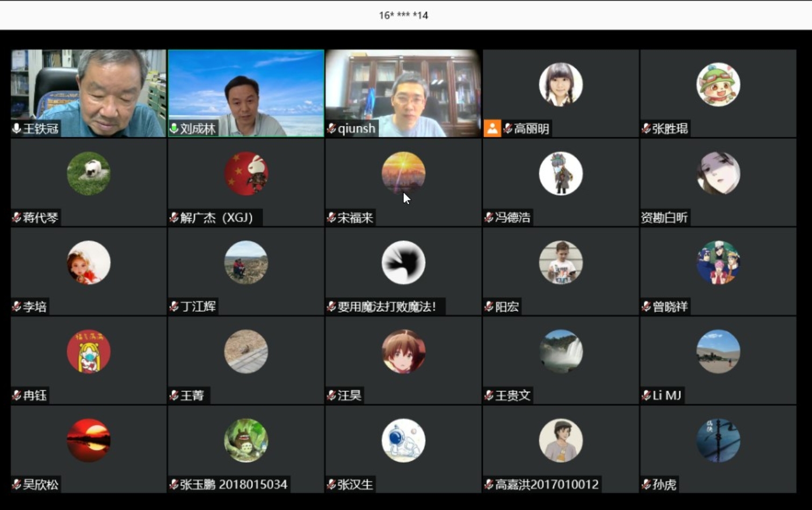Image resolution: width=812 pixels, height=510 pixels.
Task: Click the red sun avatar of 吴欣松
Action: click(89, 441)
